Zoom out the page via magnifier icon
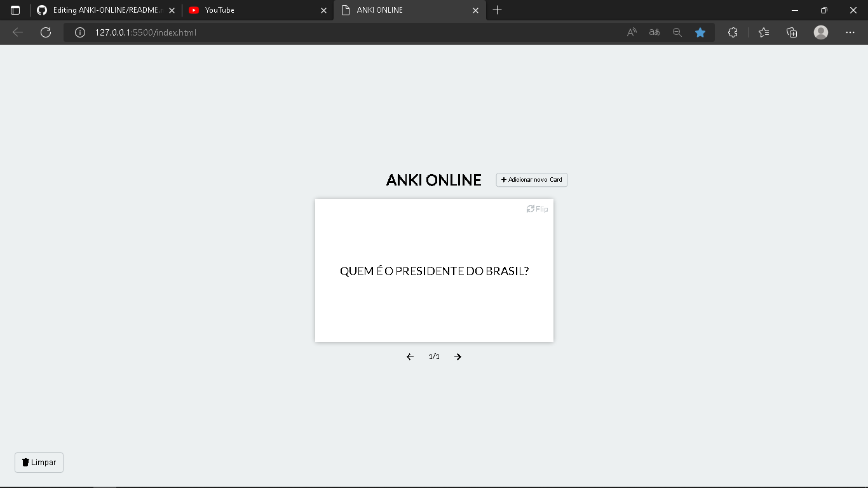Screen dimensions: 868x488 coord(677,32)
